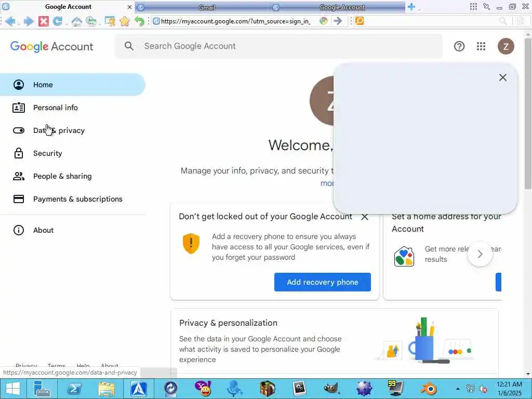Go back with the blue back arrow

[x=10, y=21]
